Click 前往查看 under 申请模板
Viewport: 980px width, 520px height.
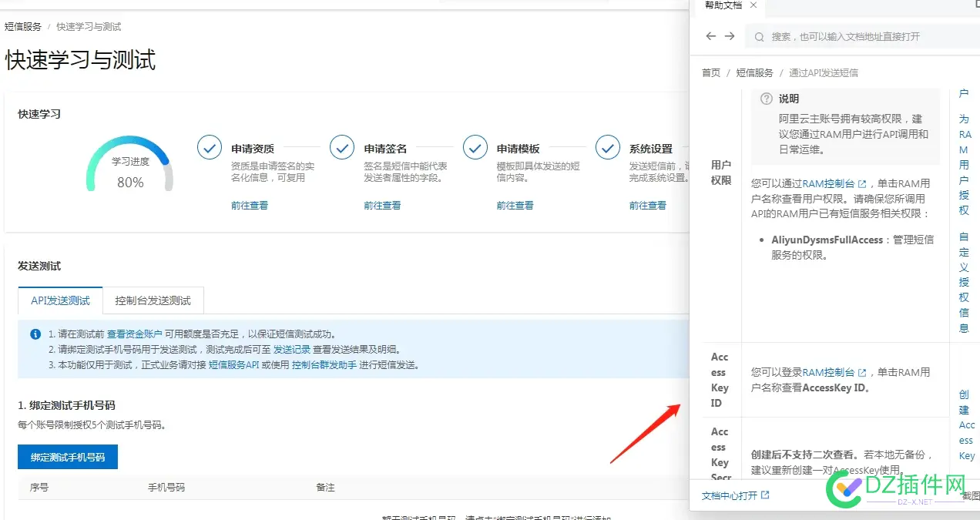(x=515, y=206)
